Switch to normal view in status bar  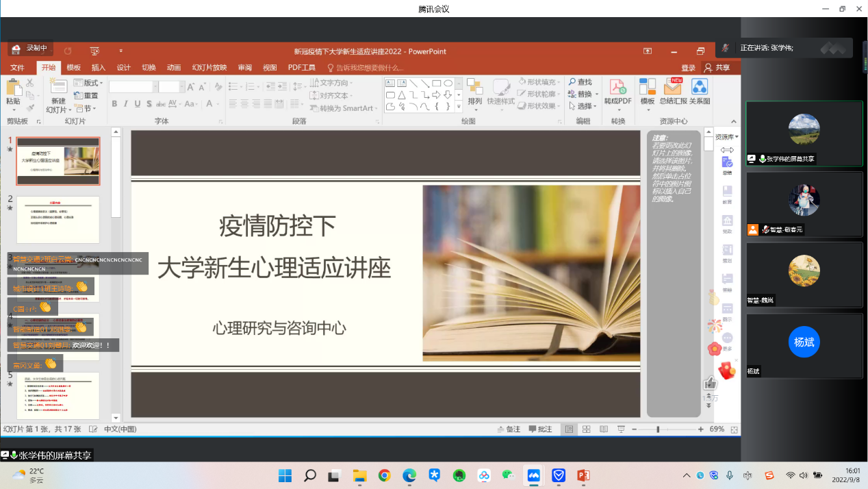568,429
